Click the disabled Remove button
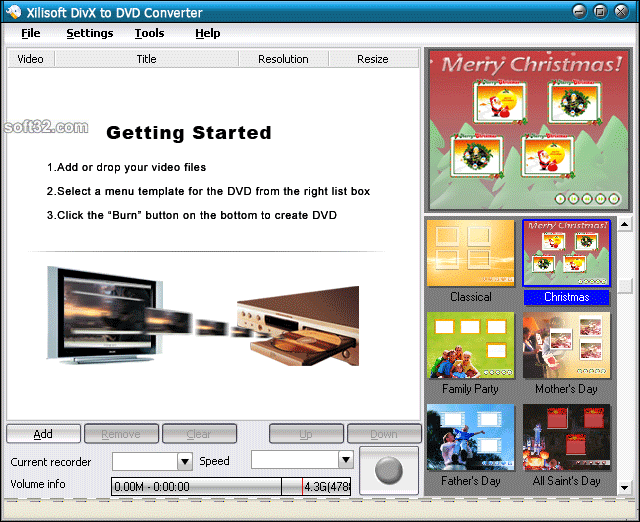Image resolution: width=640 pixels, height=522 pixels. click(x=121, y=434)
